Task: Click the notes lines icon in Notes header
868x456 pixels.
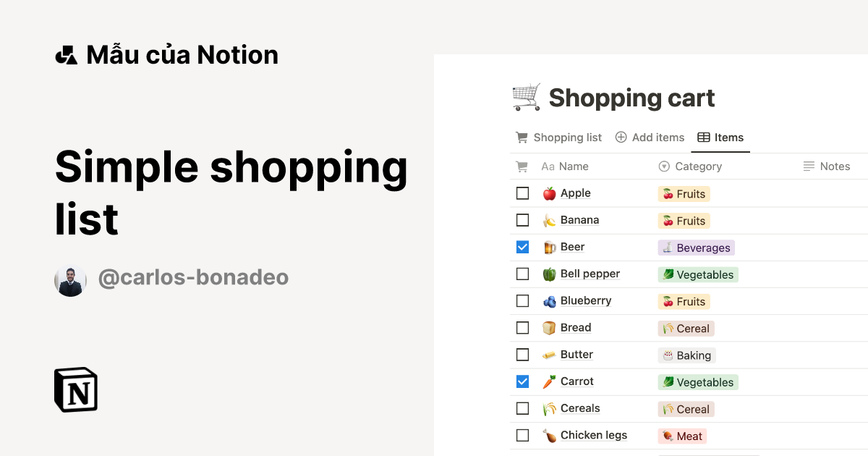Action: pyautogui.click(x=809, y=166)
